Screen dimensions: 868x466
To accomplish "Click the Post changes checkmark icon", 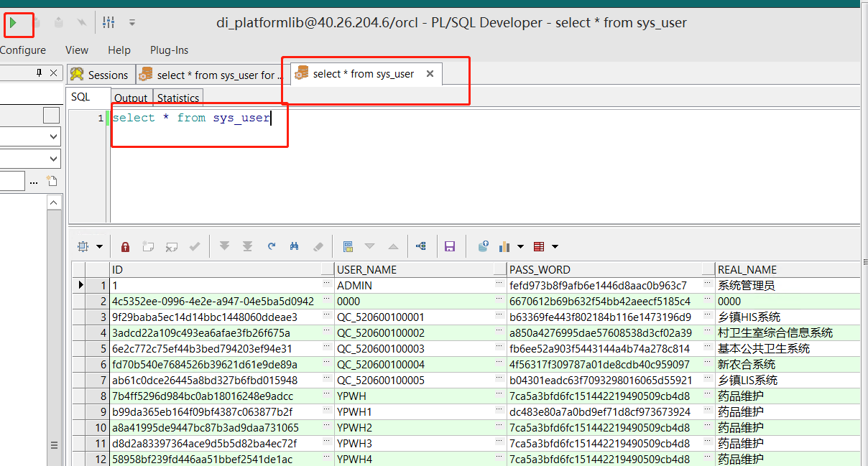I will pos(194,246).
